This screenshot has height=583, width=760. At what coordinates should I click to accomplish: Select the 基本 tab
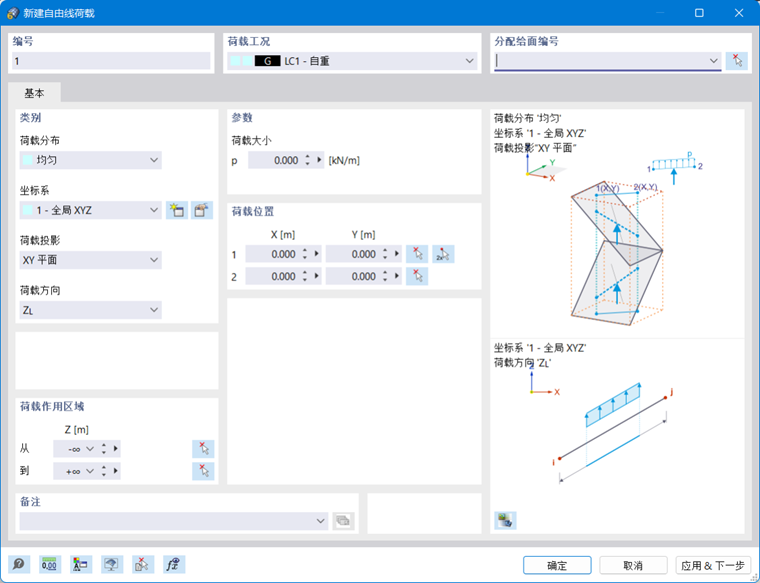tap(34, 93)
